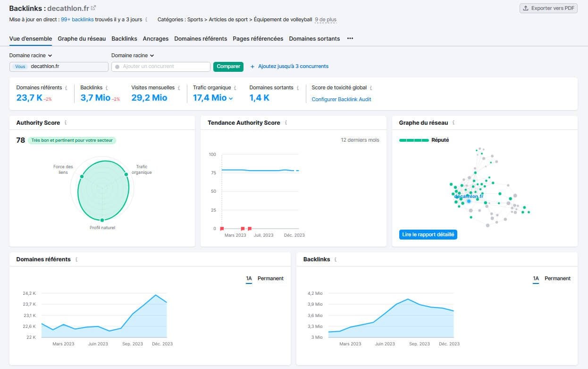Click Visites mensuelles value 29,2 Mio
The image size is (588, 369).
tap(149, 98)
